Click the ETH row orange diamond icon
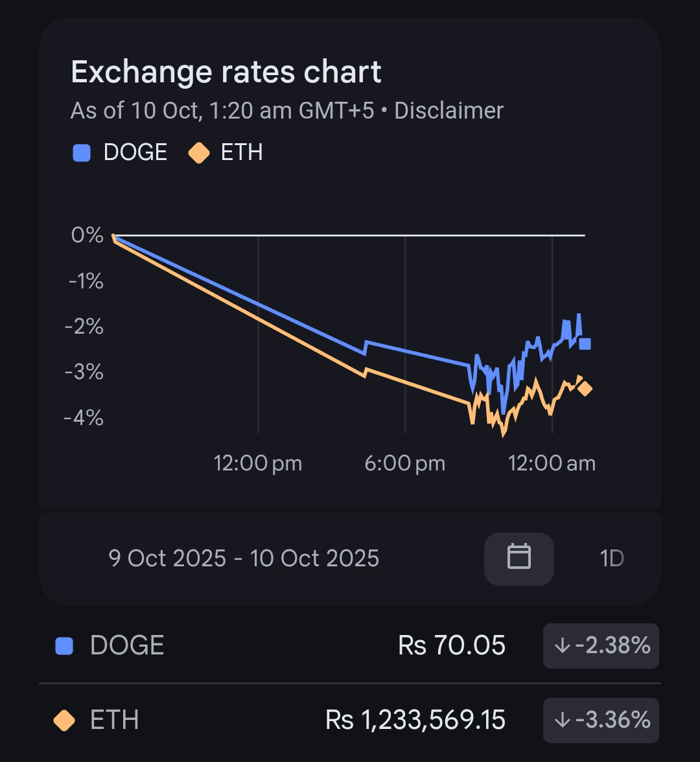 [64, 720]
